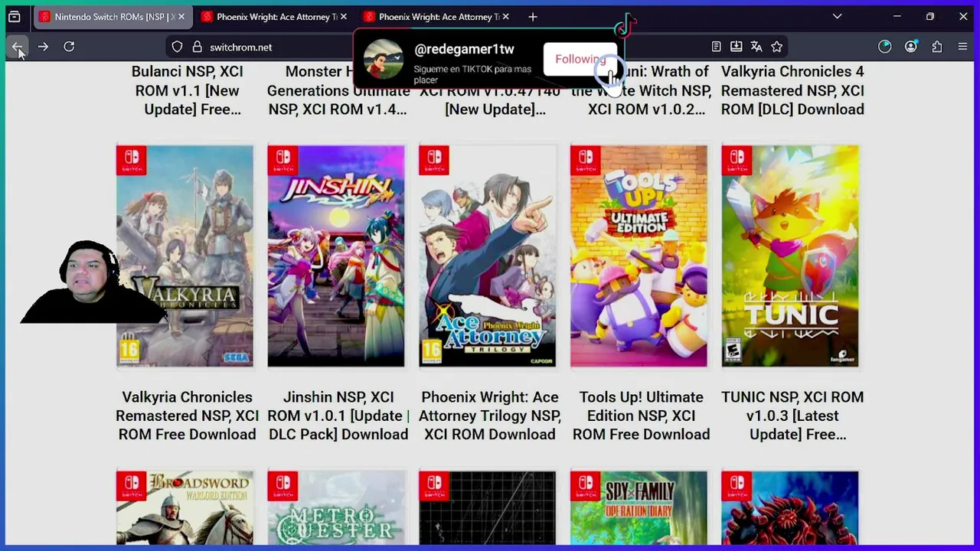Open Broadsword Warlord Edition cover image

pyautogui.click(x=185, y=508)
